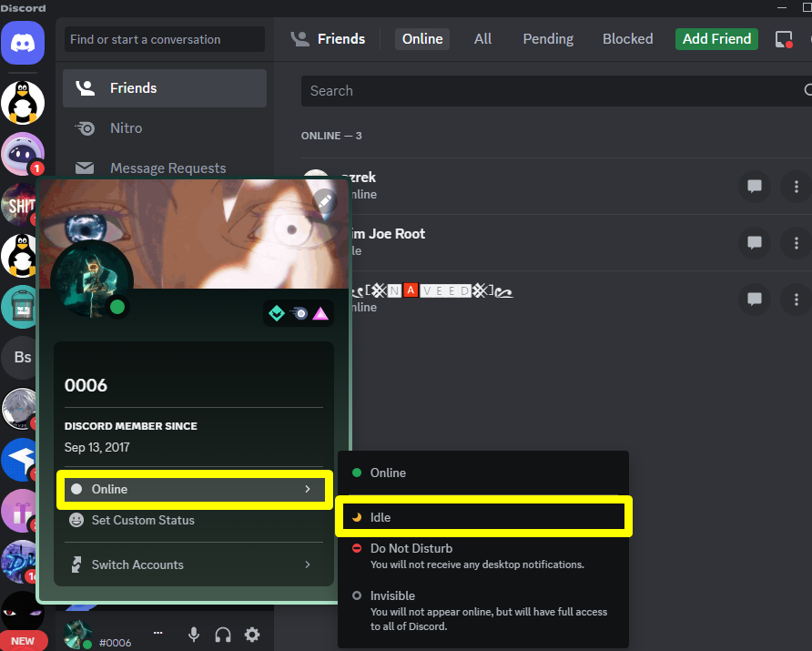812x651 pixels.
Task: Click the NEW unread indicator button
Action: 23,641
